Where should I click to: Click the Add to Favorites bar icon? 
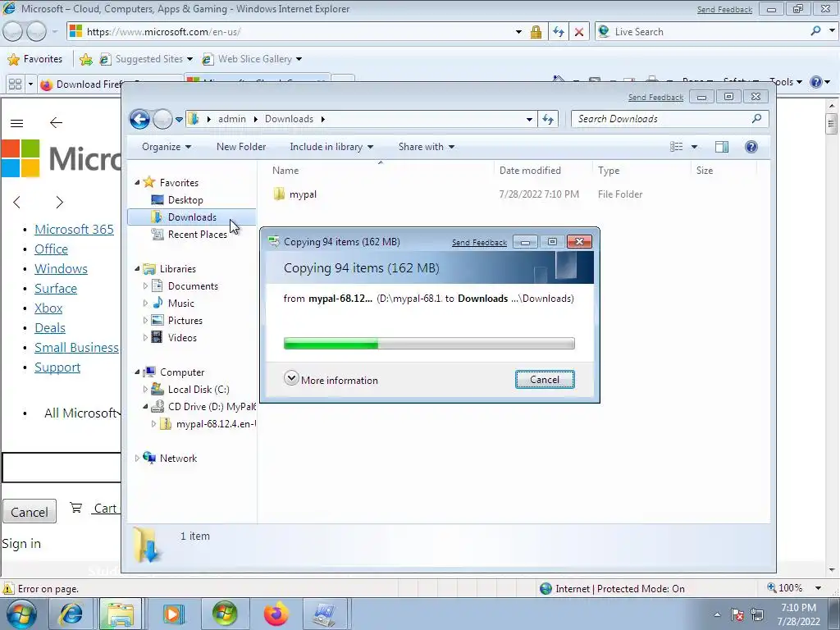click(85, 59)
